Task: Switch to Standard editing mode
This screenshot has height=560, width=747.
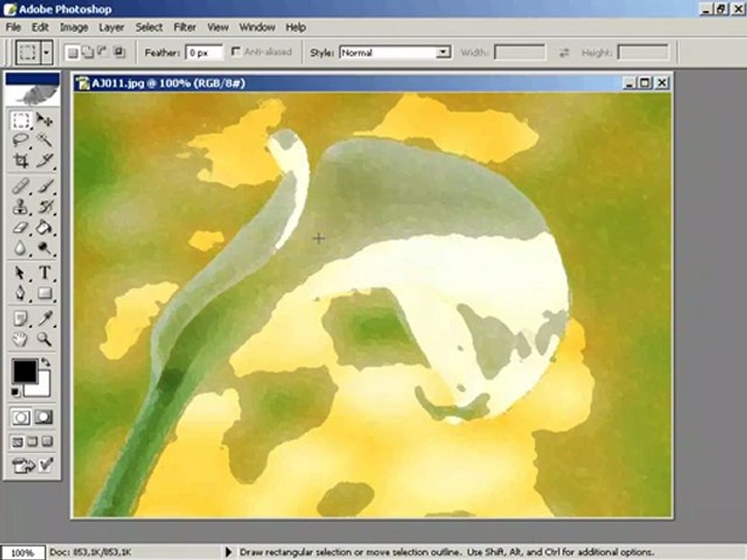Action: point(20,418)
